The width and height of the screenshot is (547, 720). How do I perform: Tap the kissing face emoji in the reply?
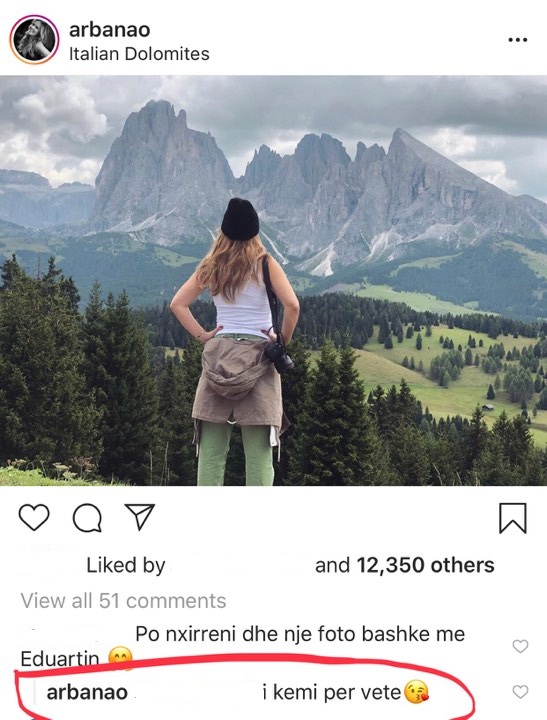pos(416,692)
